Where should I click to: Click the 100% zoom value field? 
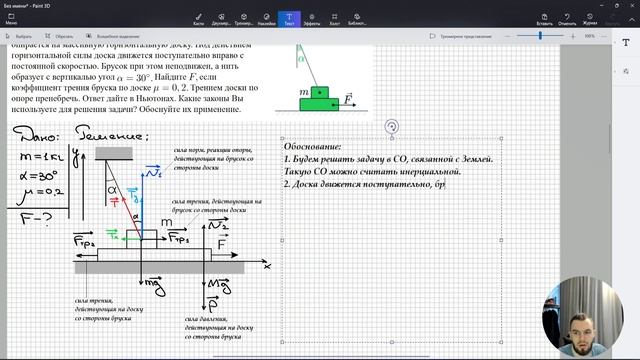(x=589, y=36)
